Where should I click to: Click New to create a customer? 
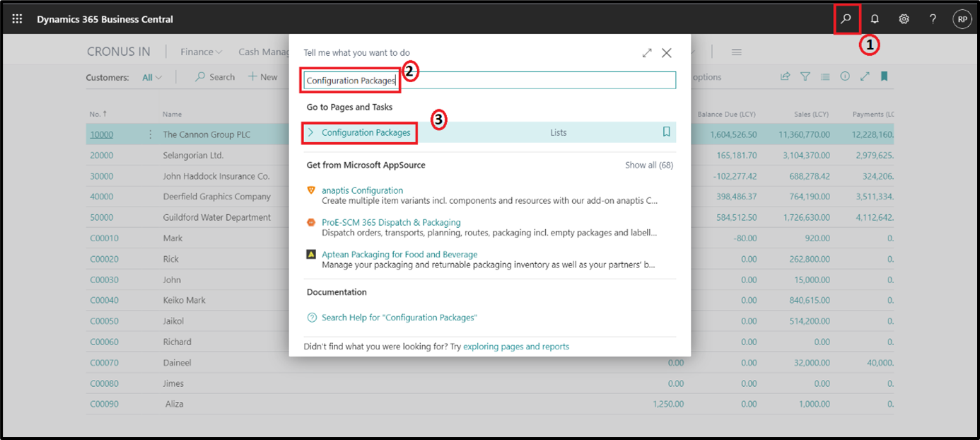pyautogui.click(x=262, y=77)
